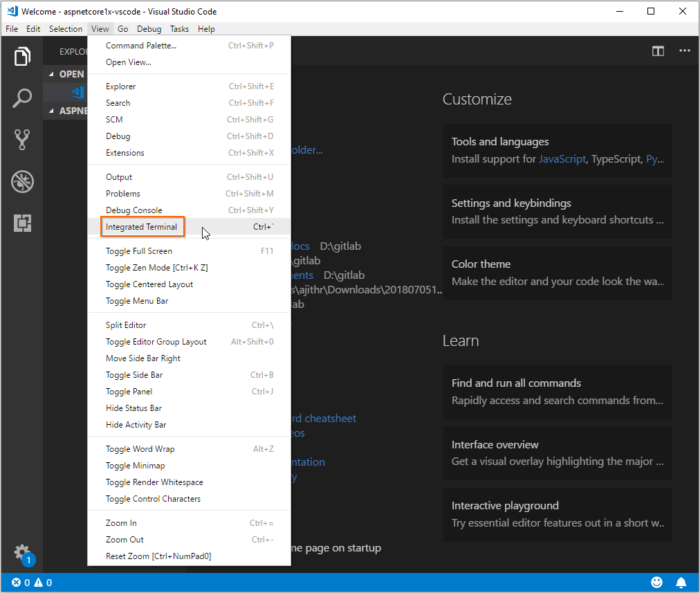The height and width of the screenshot is (593, 700).
Task: Open Settings and keybindings card
Action: coord(558,211)
